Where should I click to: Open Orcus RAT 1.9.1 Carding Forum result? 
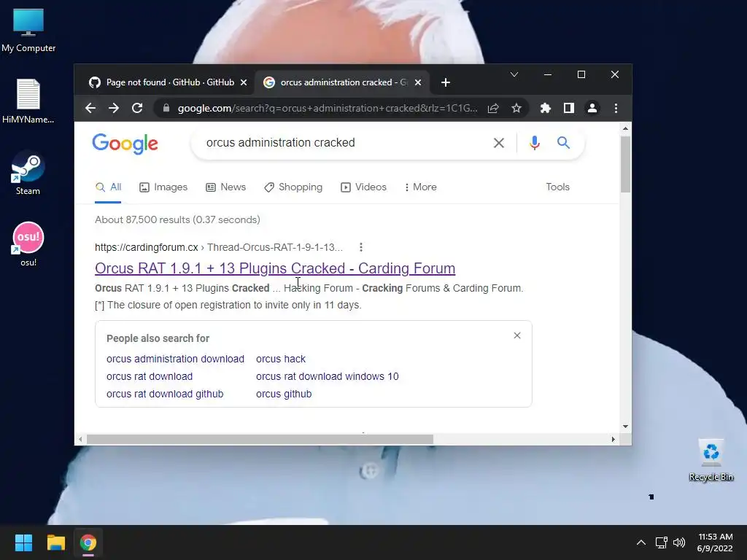click(x=275, y=268)
